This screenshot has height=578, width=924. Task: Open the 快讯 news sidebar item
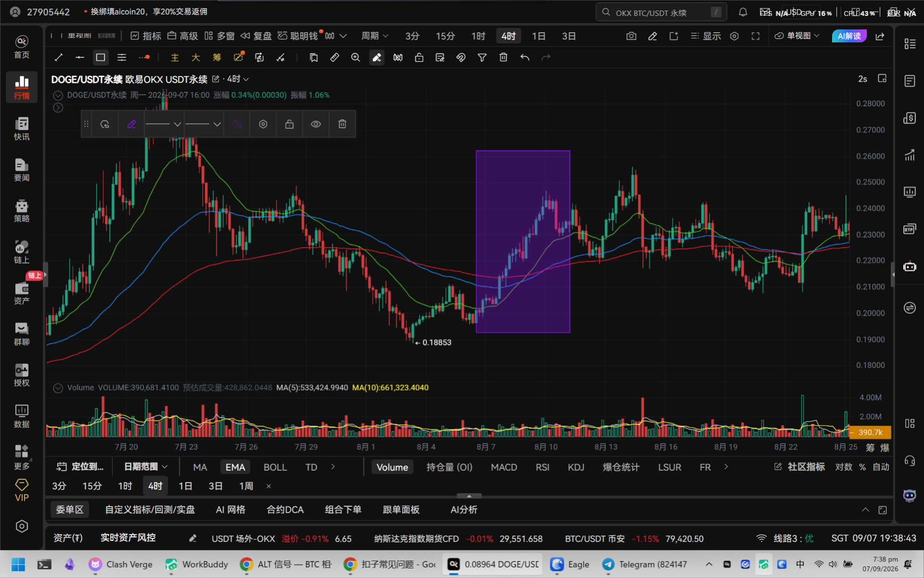pyautogui.click(x=22, y=128)
